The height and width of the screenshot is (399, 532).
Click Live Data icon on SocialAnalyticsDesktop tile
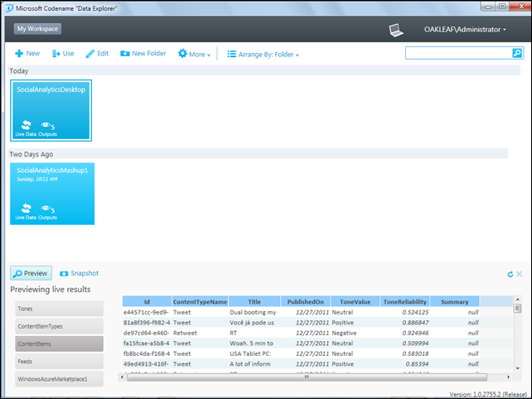click(26, 124)
